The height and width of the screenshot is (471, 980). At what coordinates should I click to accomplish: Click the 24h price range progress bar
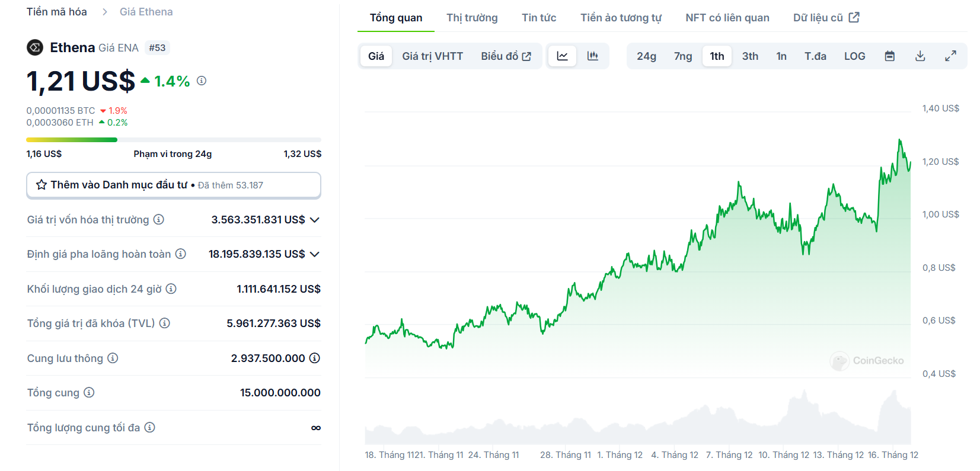174,140
